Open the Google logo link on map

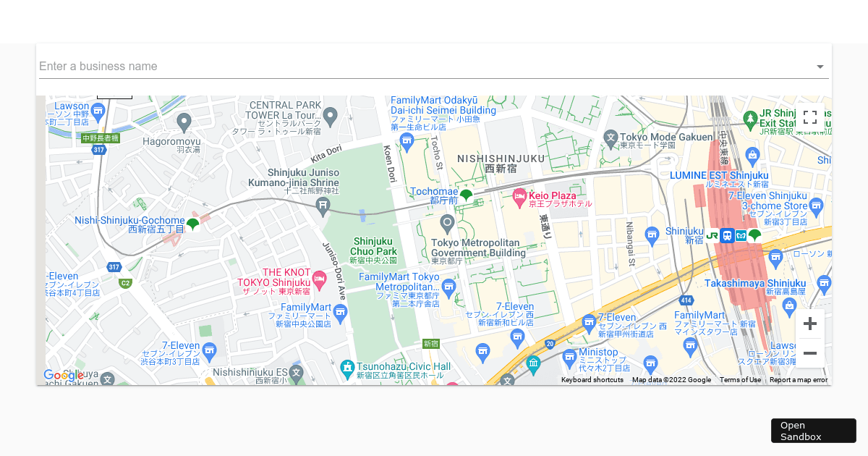pos(64,376)
